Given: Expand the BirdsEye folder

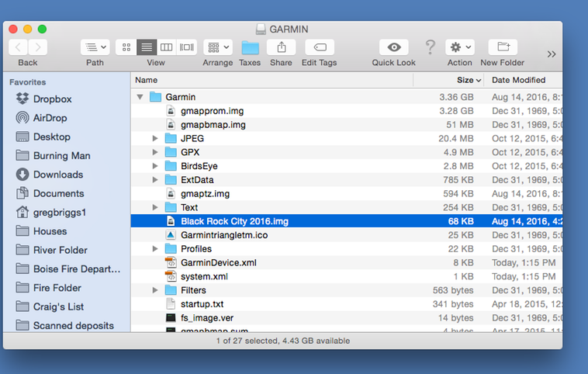Looking at the screenshot, I should [x=155, y=166].
